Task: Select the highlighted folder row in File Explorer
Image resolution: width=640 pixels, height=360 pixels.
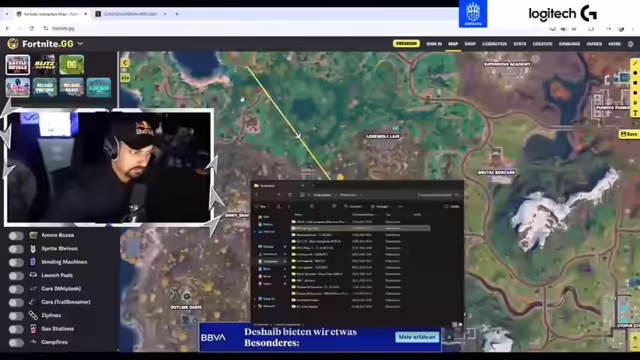Action: tap(360, 228)
